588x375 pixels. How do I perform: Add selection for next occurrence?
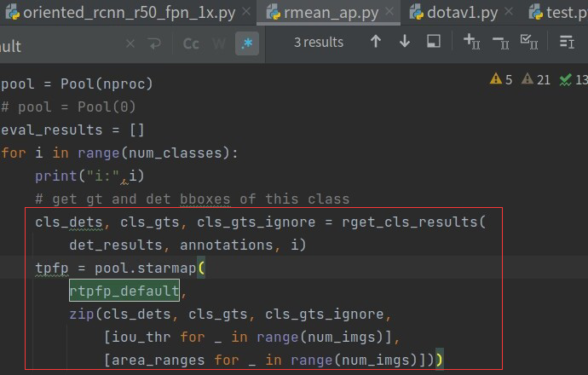click(471, 41)
